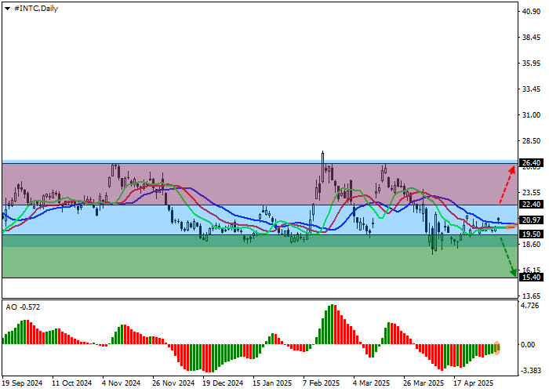This screenshot has height=392, width=549.
Task: Select the orange ellipse at current price candle
Action: coord(511,226)
